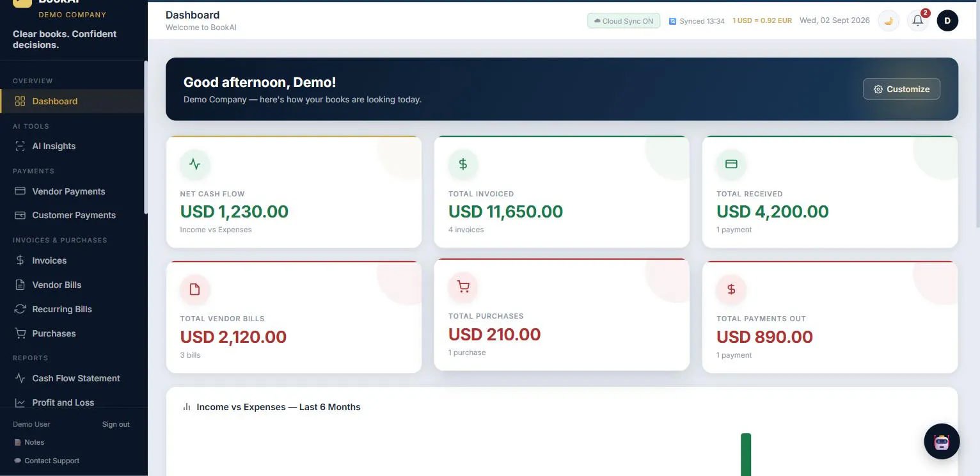Click the AI Insights scan icon
This screenshot has width=980, height=476.
[x=20, y=146]
